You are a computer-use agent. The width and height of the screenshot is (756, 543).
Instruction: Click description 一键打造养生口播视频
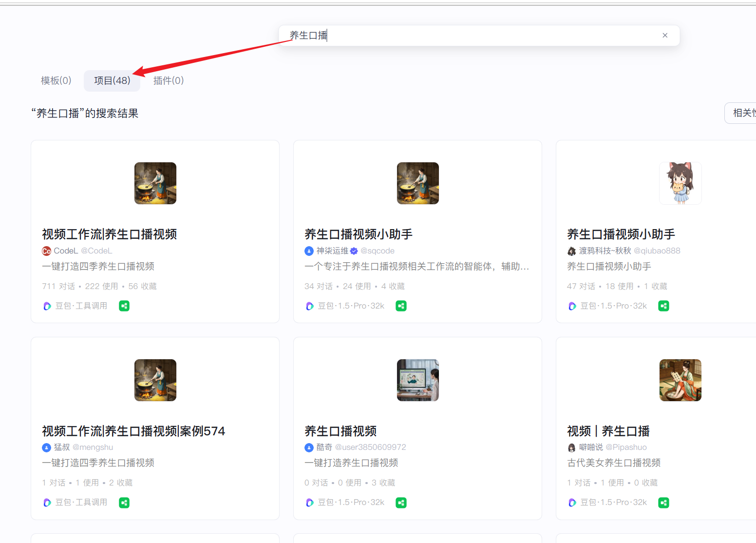point(351,463)
